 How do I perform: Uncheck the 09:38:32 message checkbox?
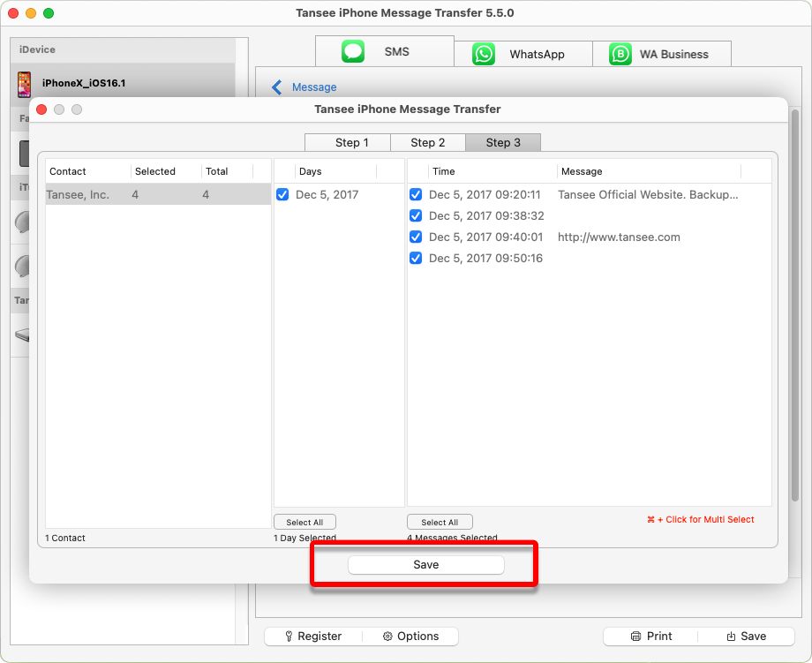coord(416,216)
